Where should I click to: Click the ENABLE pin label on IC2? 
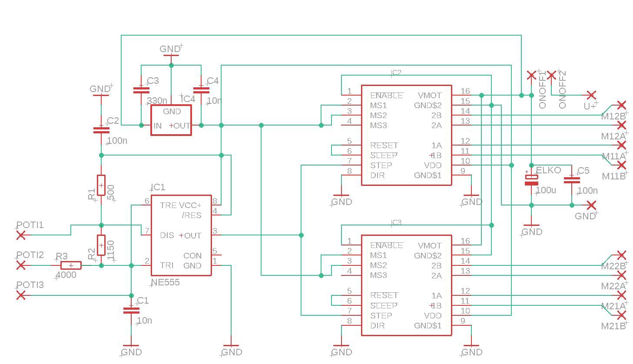pyautogui.click(x=386, y=95)
